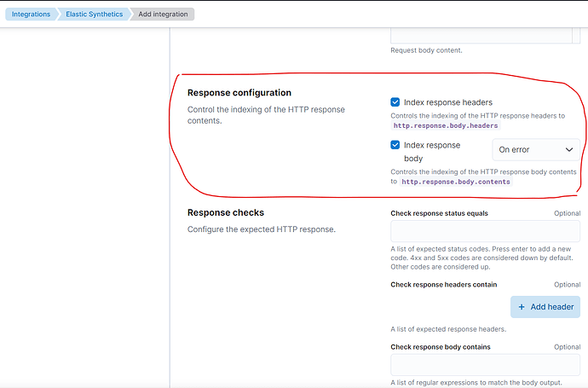
Task: Click the plus icon on Add header
Action: pos(522,307)
